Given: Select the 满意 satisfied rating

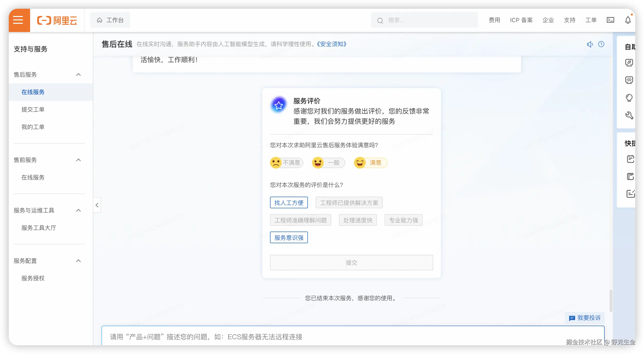Looking at the screenshot, I should click(371, 163).
